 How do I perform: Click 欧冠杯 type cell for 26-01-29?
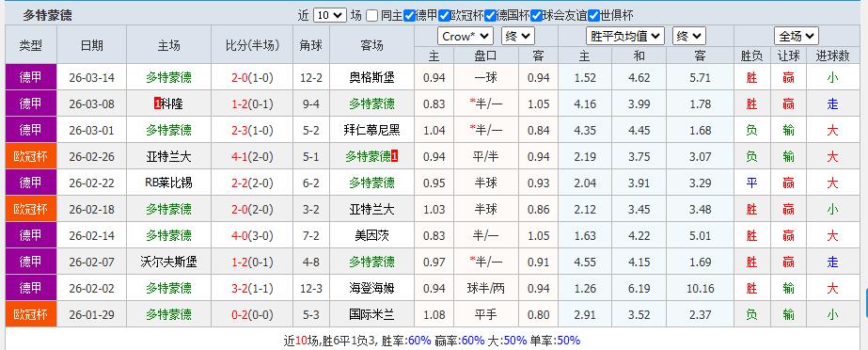[x=31, y=314]
